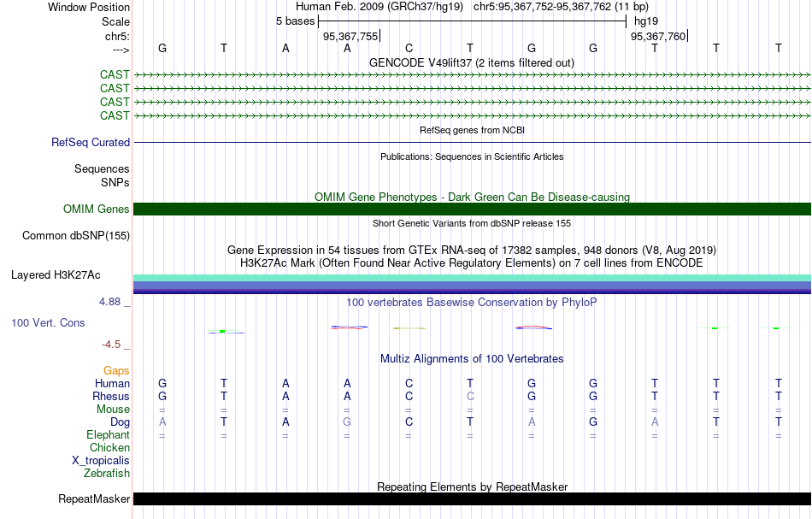Screen dimensions: 812x519
Task: Click the gray mismatched C in Rhesus row
Action: tap(470, 396)
